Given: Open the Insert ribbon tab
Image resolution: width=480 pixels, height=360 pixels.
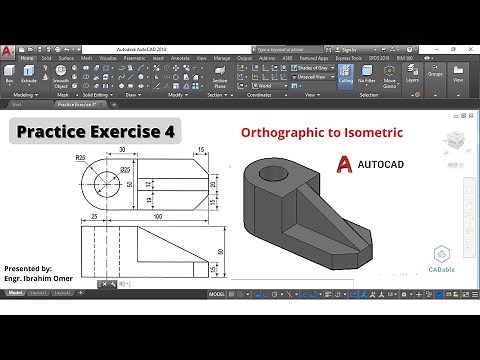Looking at the screenshot, I should 158,58.
